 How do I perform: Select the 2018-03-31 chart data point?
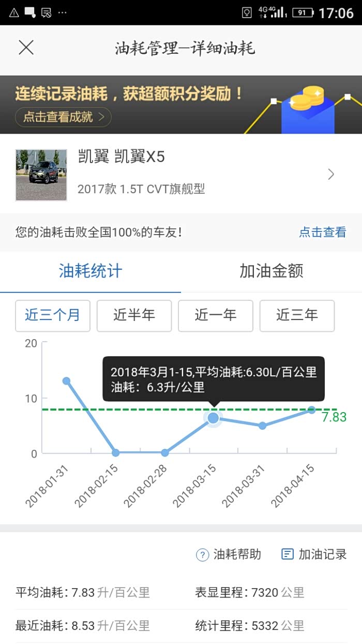pos(262,426)
